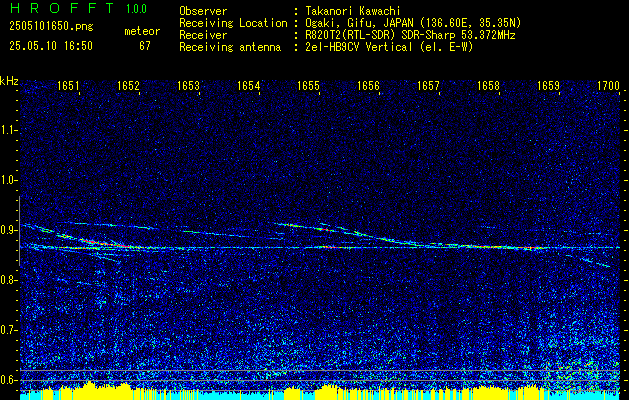Click the 0.6 kHz axis label

tap(8, 380)
